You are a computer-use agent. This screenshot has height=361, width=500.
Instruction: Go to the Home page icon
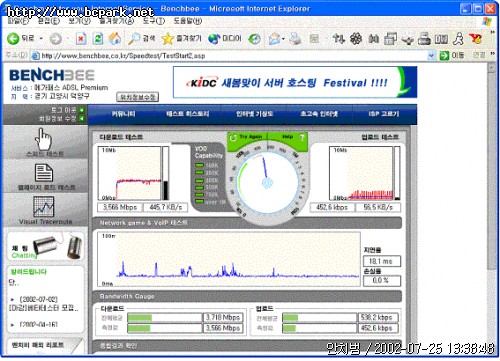pyautogui.click(x=115, y=39)
